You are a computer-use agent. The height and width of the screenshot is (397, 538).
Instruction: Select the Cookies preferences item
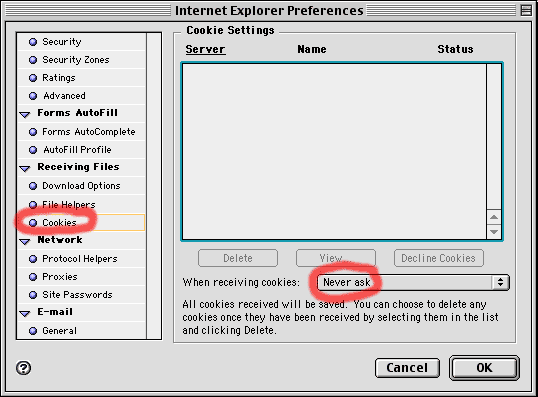point(82,223)
